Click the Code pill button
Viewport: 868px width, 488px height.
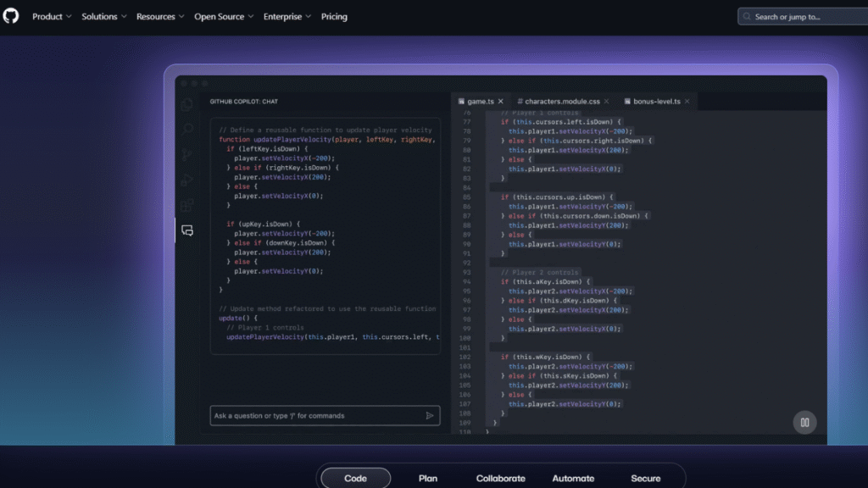355,478
